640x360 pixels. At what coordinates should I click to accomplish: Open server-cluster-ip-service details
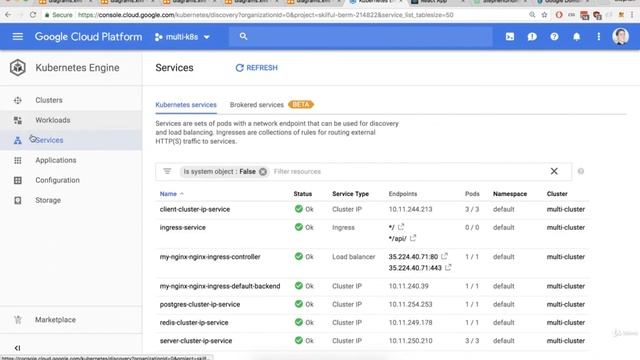click(x=196, y=341)
